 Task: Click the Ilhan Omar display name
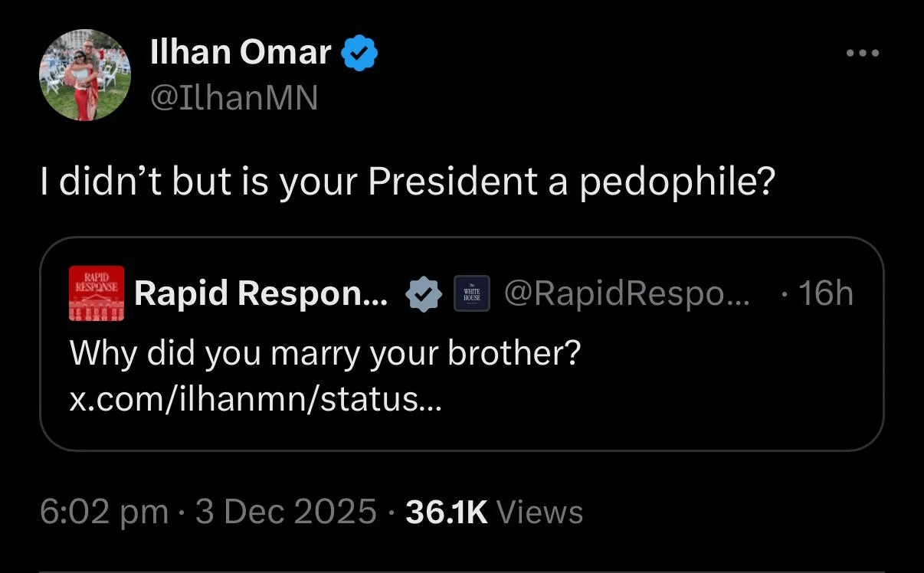tap(241, 53)
